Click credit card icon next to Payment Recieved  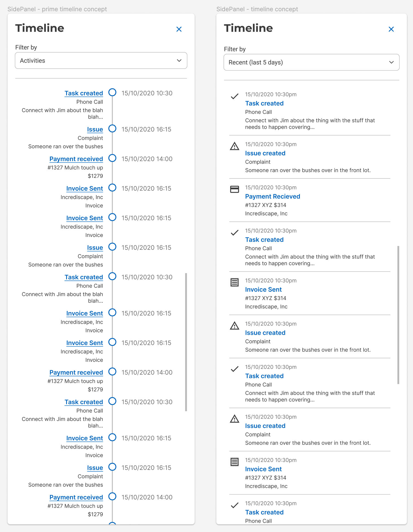point(235,189)
